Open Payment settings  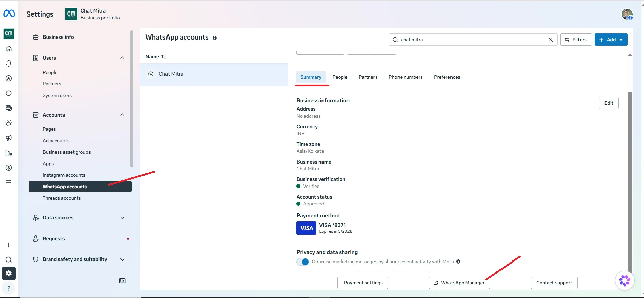pyautogui.click(x=363, y=283)
